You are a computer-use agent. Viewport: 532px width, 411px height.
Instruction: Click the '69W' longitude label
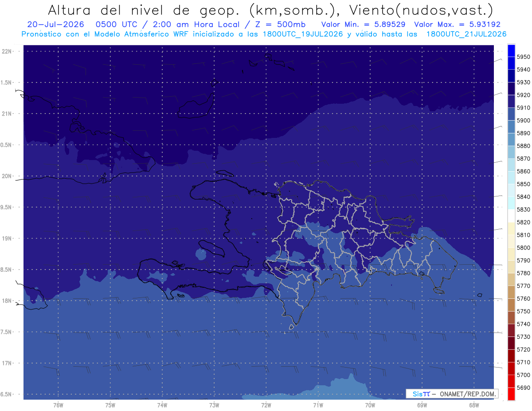coord(422,405)
